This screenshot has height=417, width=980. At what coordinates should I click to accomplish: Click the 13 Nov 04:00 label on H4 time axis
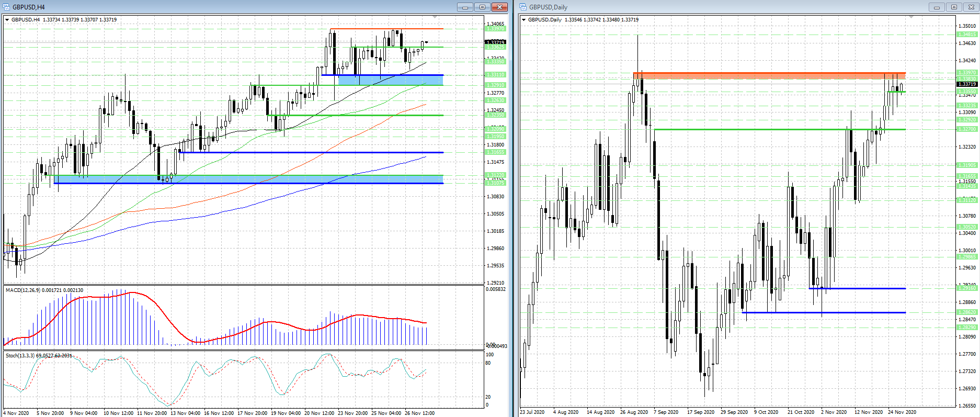coord(185,413)
